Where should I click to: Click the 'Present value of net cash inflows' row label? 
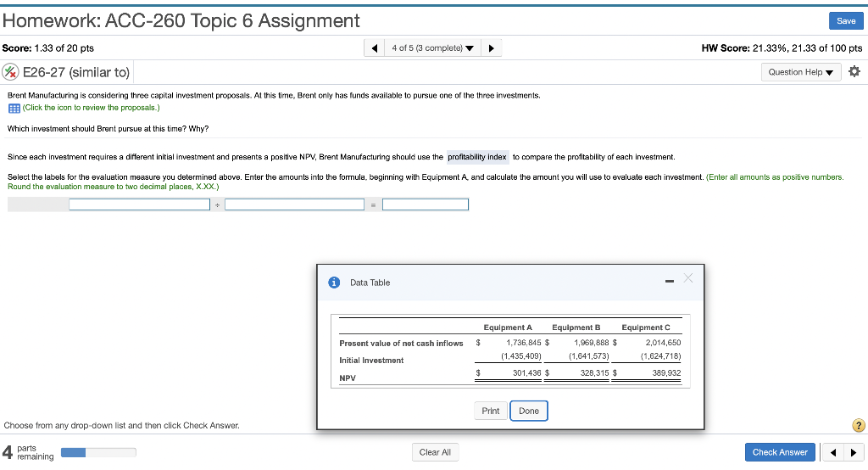pyautogui.click(x=401, y=343)
